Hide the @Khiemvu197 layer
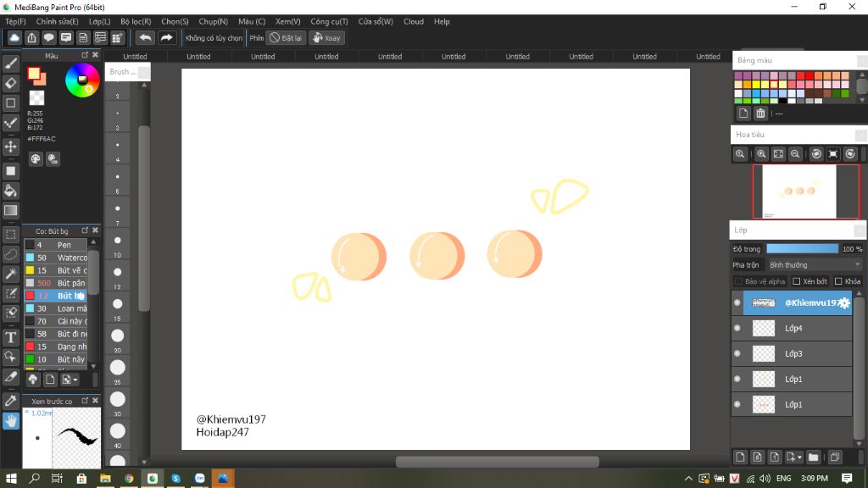868x488 pixels. point(737,302)
